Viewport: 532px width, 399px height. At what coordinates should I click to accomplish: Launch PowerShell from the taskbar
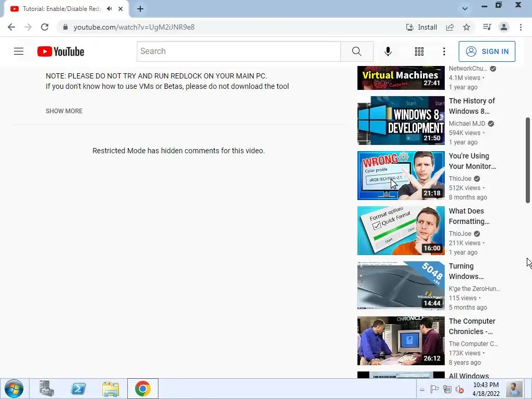click(x=78, y=389)
